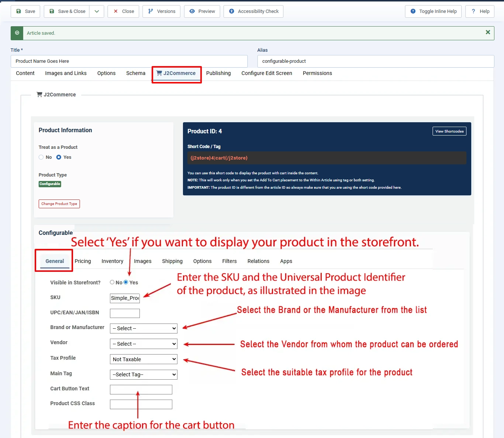Click the green check icon in alert
This screenshot has width=504, height=438.
click(17, 33)
